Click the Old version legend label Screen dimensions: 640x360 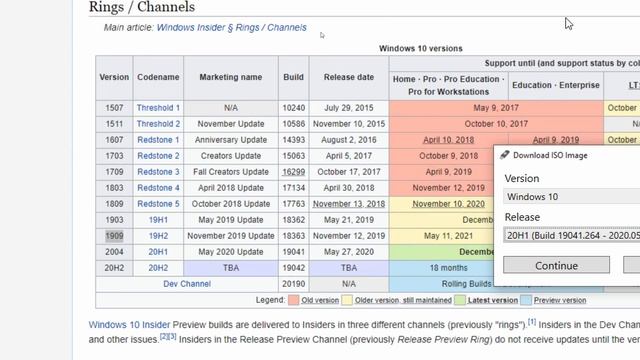pyautogui.click(x=320, y=300)
